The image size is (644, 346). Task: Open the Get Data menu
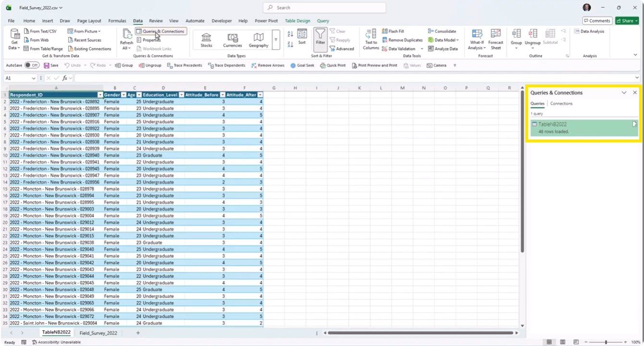click(14, 39)
